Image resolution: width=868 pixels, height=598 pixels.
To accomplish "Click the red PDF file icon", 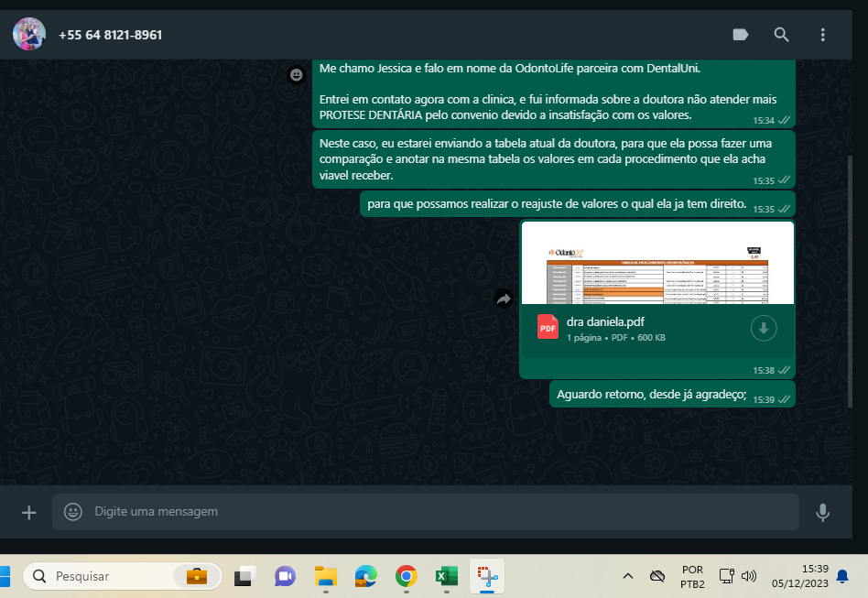I will (548, 328).
